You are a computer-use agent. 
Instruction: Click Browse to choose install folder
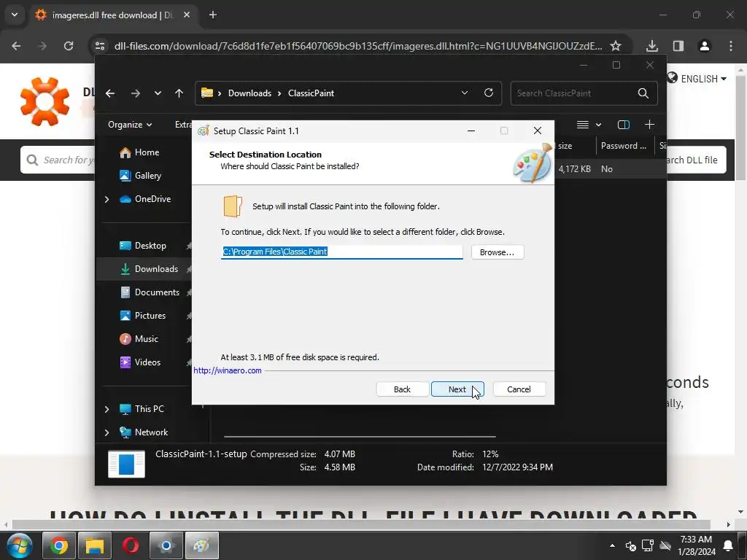pos(498,252)
